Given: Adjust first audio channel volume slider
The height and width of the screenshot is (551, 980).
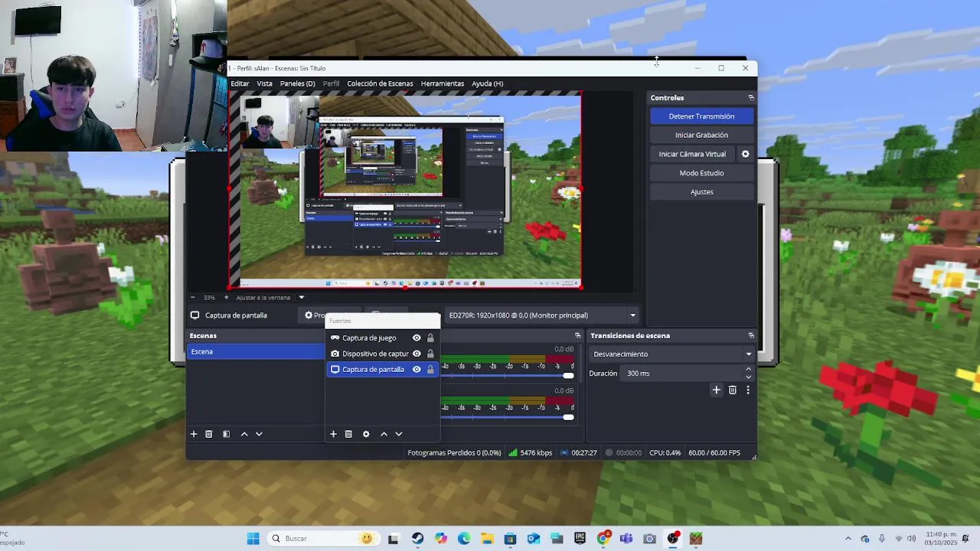Looking at the screenshot, I should (568, 375).
